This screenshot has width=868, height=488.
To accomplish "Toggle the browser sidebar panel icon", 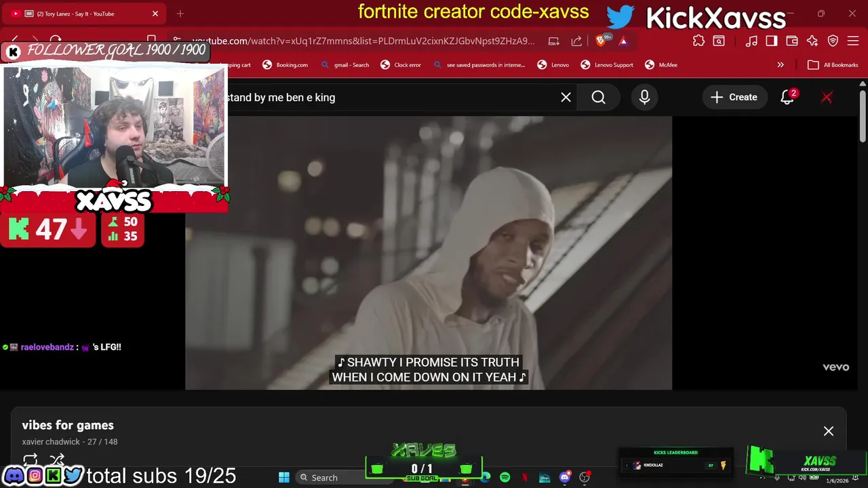I will click(x=772, y=41).
